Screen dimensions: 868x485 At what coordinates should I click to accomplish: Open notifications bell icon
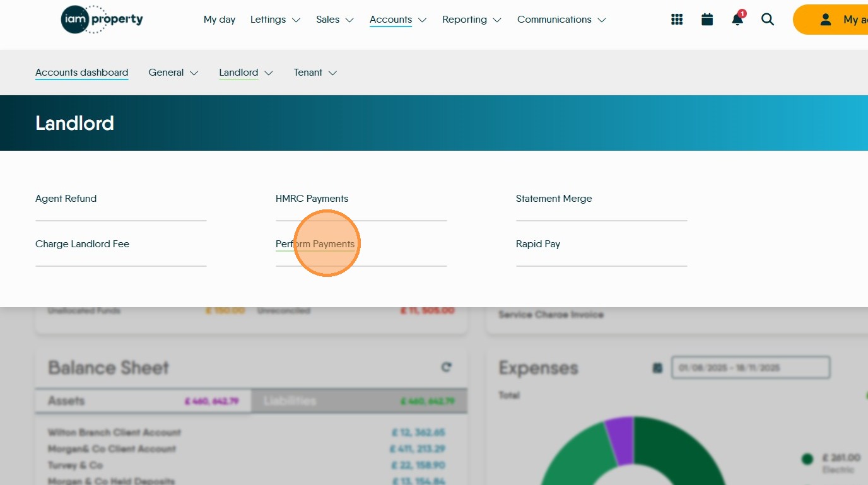click(x=737, y=20)
